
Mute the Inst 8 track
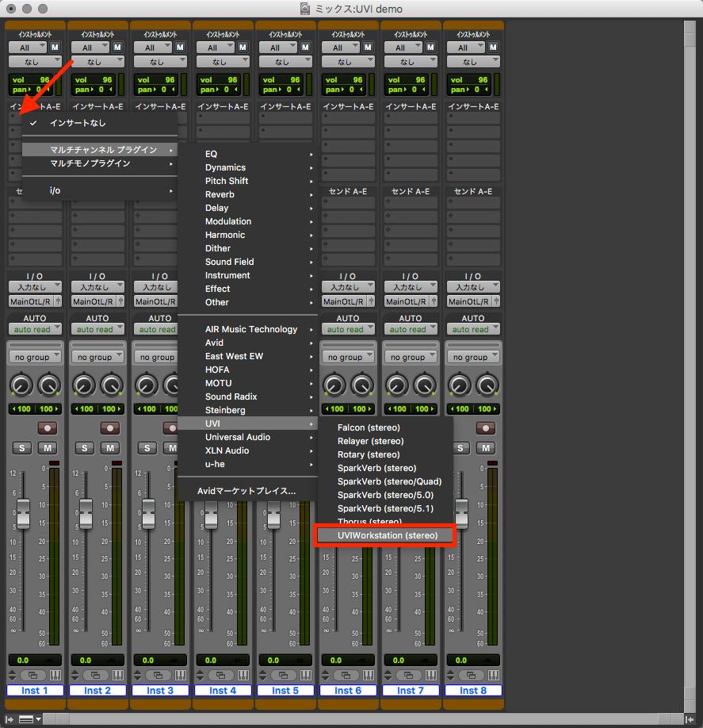click(486, 448)
